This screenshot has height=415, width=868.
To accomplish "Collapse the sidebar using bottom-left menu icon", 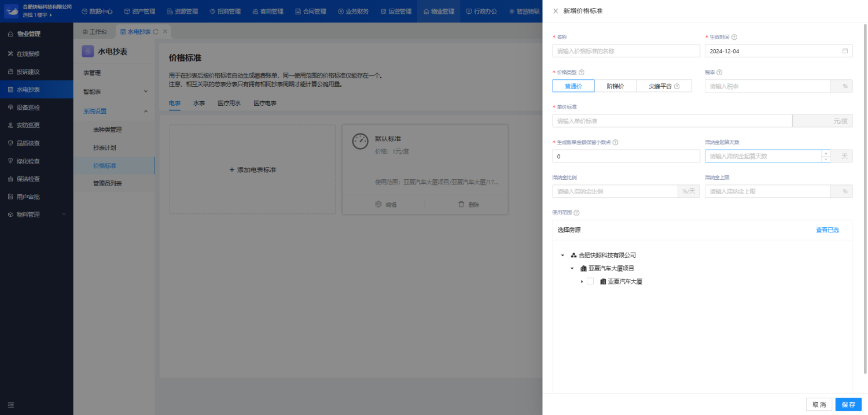I will click(x=10, y=405).
